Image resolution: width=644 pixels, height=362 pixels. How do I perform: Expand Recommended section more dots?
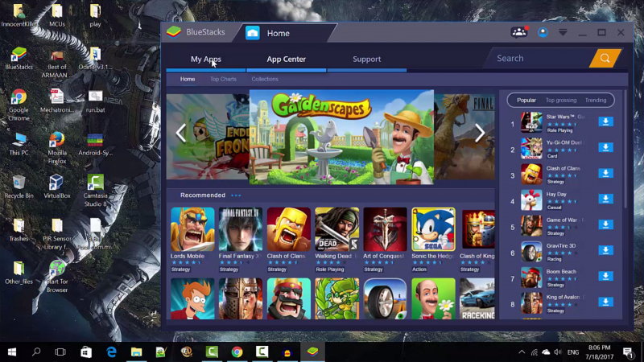tap(236, 195)
